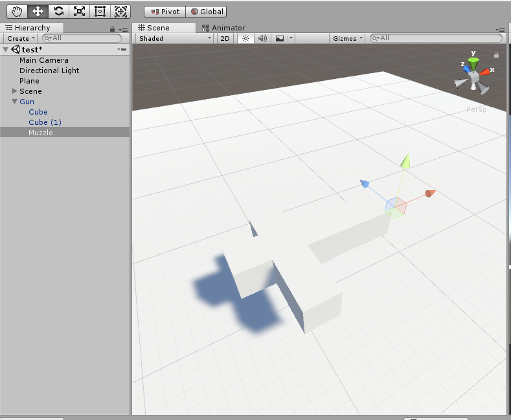Open the Shaded draw mode dropdown
Screen dimensions: 511x420
[174, 38]
